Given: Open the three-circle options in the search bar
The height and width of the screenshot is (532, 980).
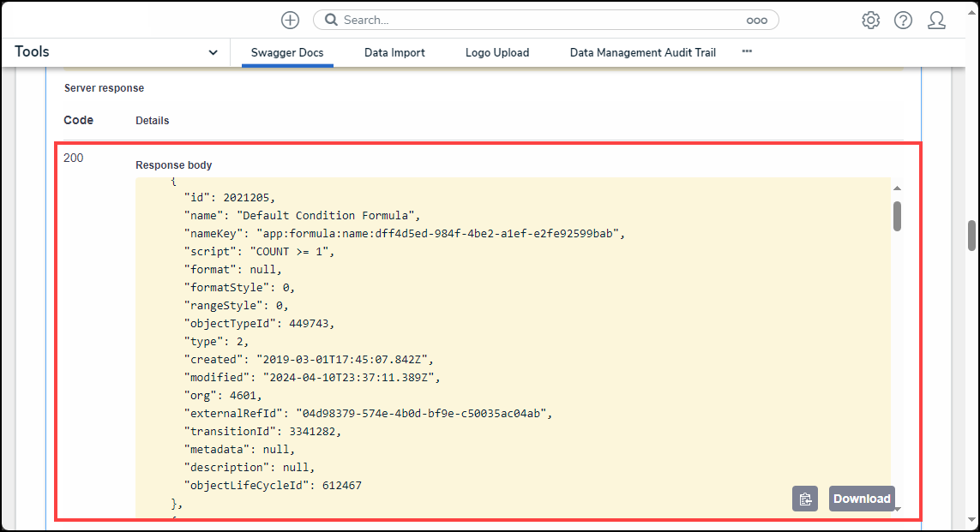Looking at the screenshot, I should (x=756, y=21).
